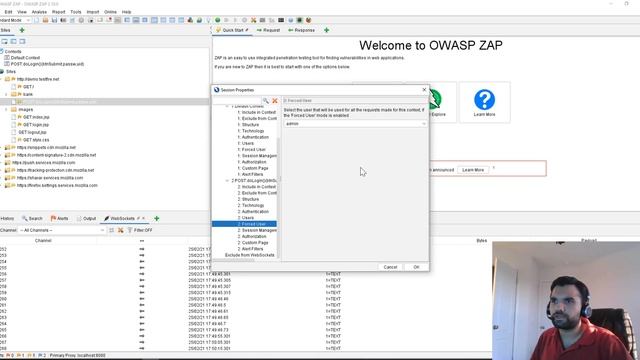Switch to the Search tab
640x360 pixels.
coord(32,218)
